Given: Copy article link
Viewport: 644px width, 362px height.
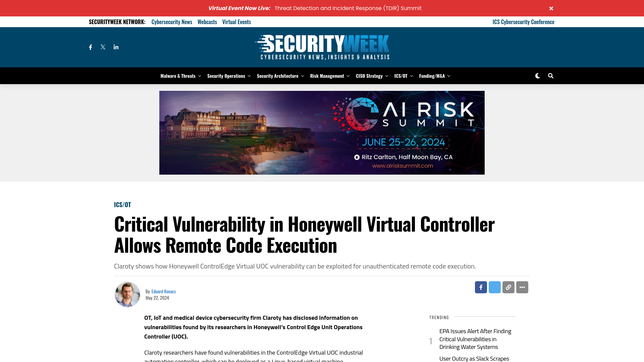Looking at the screenshot, I should [x=508, y=287].
